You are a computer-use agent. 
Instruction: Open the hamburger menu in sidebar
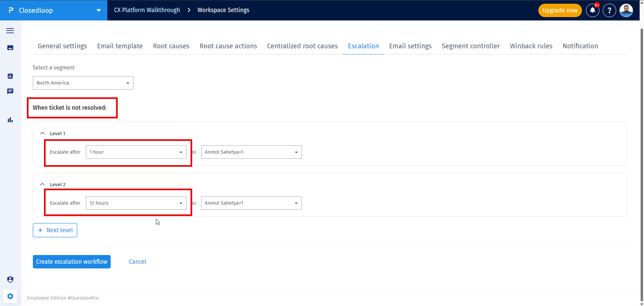point(10,31)
